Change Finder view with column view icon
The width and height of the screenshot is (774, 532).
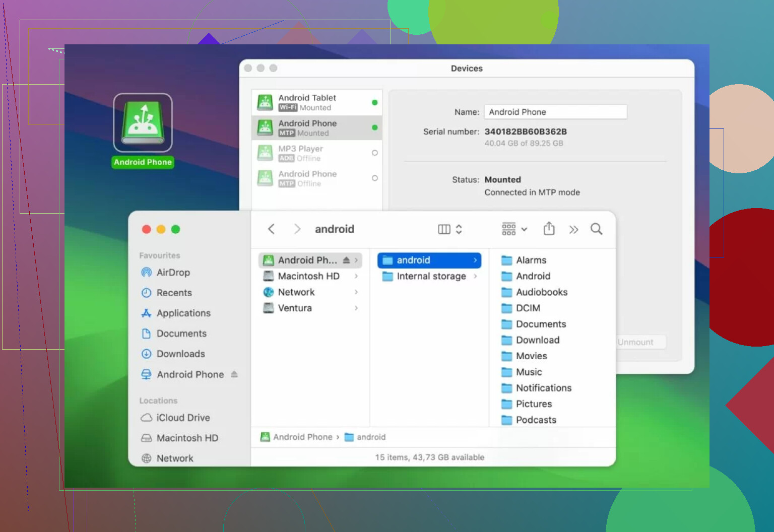click(444, 229)
